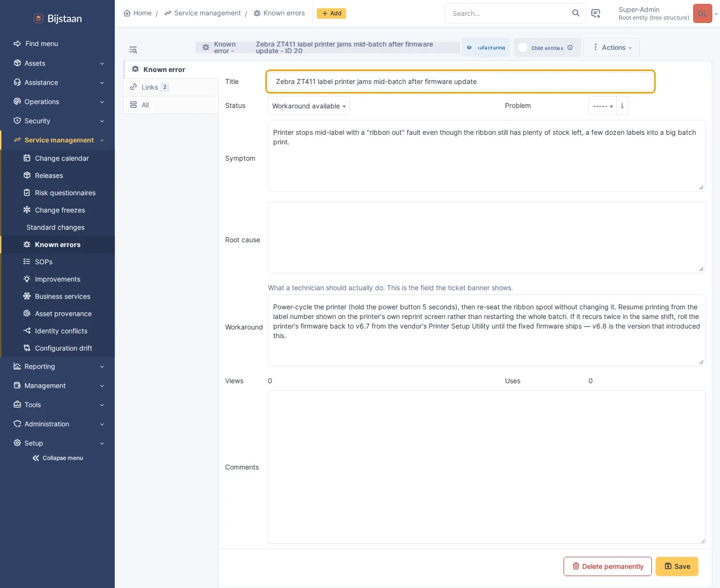Select the Links tab
Viewport: 720px width, 588px height.
pos(171,87)
